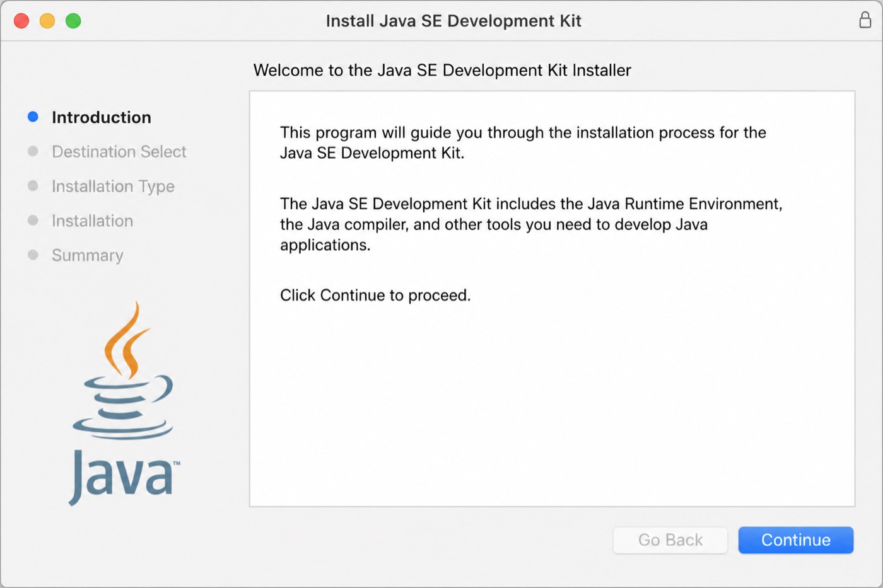Click the blue bullet beside Introduction

tap(33, 117)
